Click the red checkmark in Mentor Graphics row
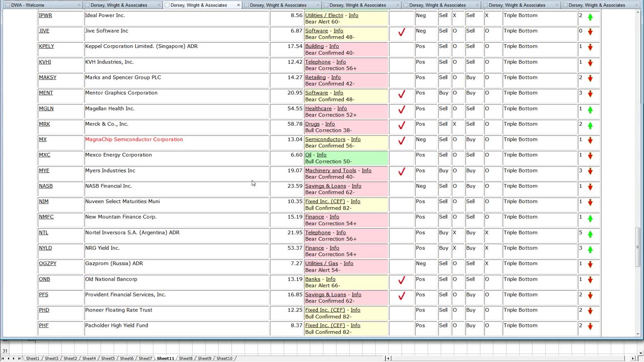Image resolution: width=644 pixels, height=362 pixels. [x=401, y=94]
